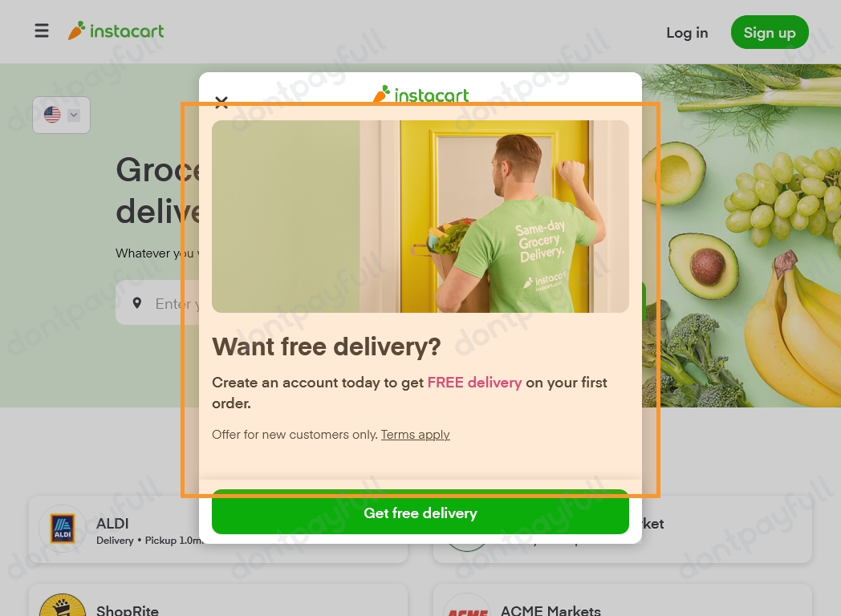Click the location pin icon
Image resolution: width=841 pixels, height=616 pixels.
click(x=137, y=303)
